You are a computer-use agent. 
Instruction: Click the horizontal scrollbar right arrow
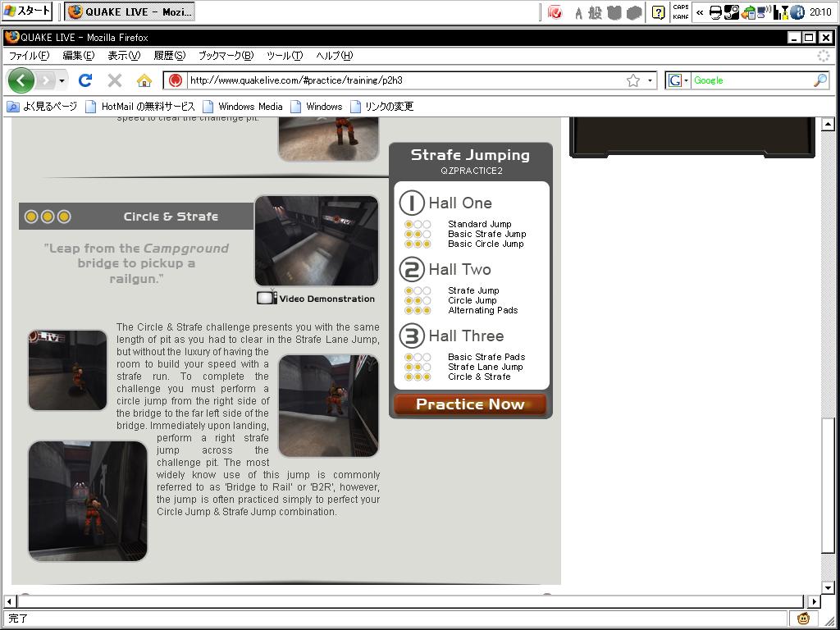[814, 601]
